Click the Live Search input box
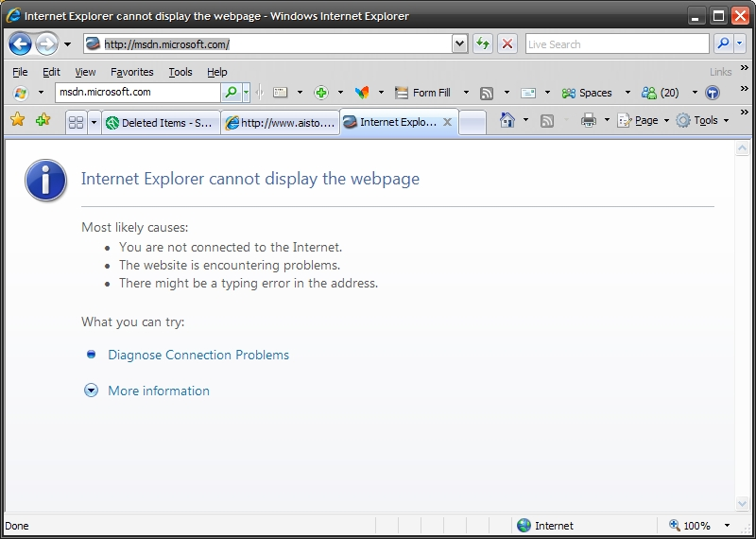756x539 pixels. pyautogui.click(x=617, y=44)
